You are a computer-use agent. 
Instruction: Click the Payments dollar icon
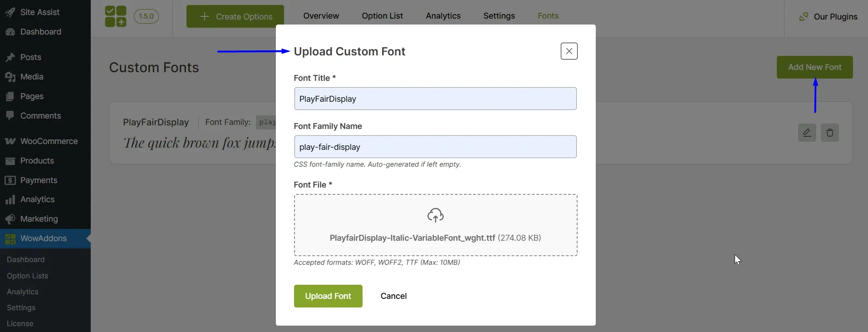10,180
